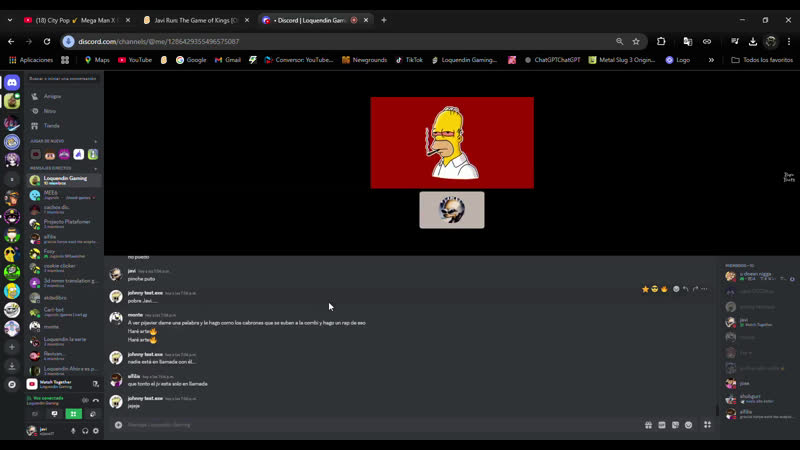Open user settings gear icon

[96, 431]
